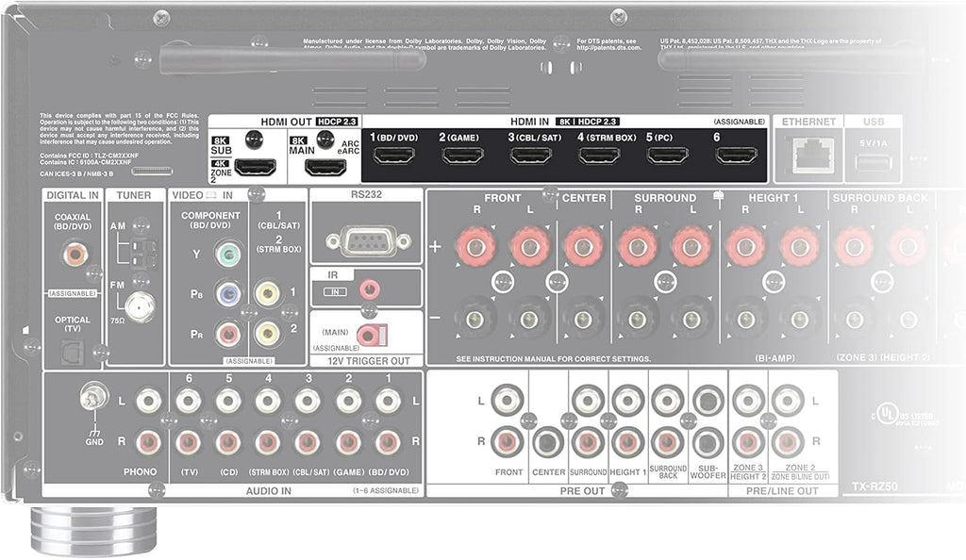The image size is (966, 560).
Task: Click the RS232 serial connector
Action: (368, 240)
